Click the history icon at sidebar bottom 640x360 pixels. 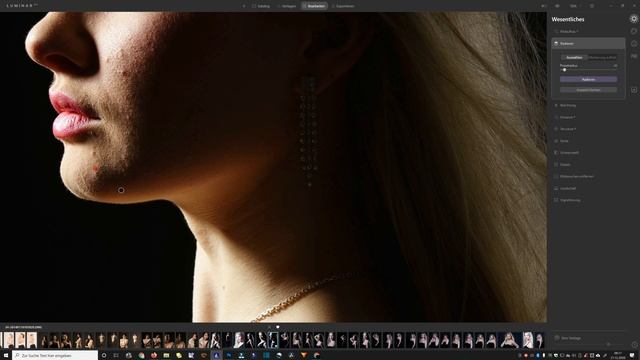pyautogui.click(x=634, y=344)
